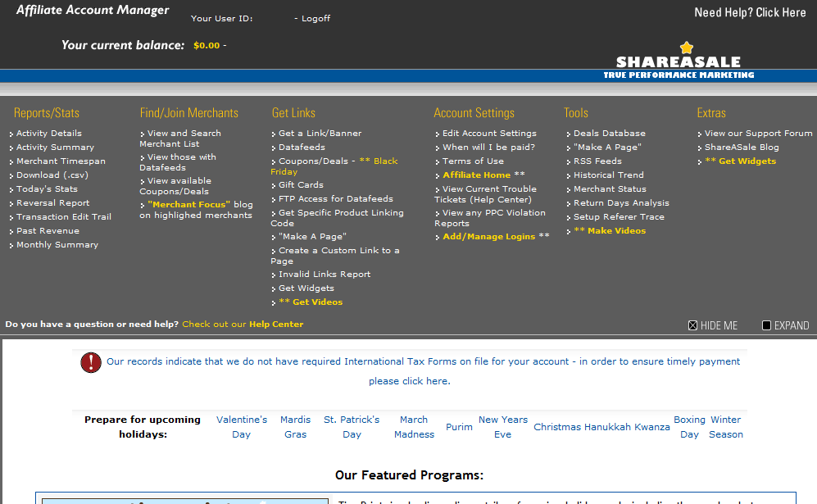Click Get a Link/Banner
817x504 pixels.
320,134
